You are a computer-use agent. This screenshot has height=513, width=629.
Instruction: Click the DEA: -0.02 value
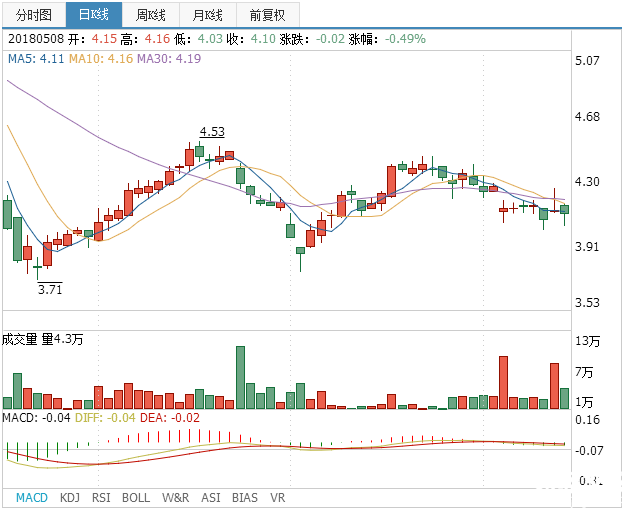pyautogui.click(x=170, y=418)
